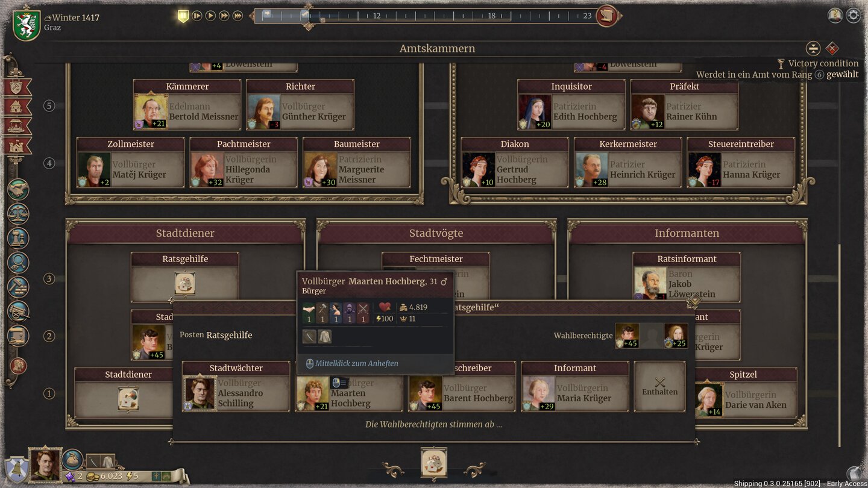The width and height of the screenshot is (868, 488).
Task: Open the scales of justice icon
Action: (18, 214)
